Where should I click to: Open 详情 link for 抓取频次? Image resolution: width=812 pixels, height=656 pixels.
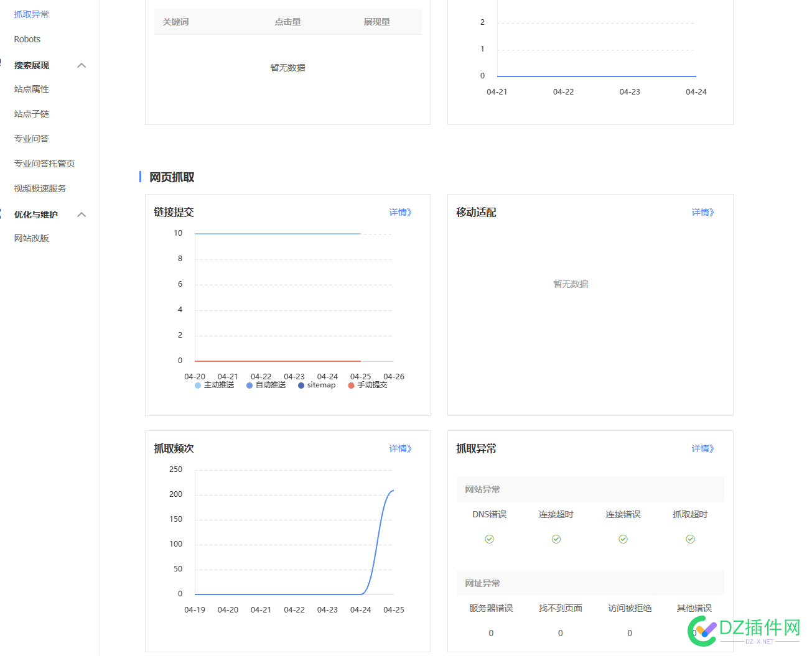(x=401, y=448)
